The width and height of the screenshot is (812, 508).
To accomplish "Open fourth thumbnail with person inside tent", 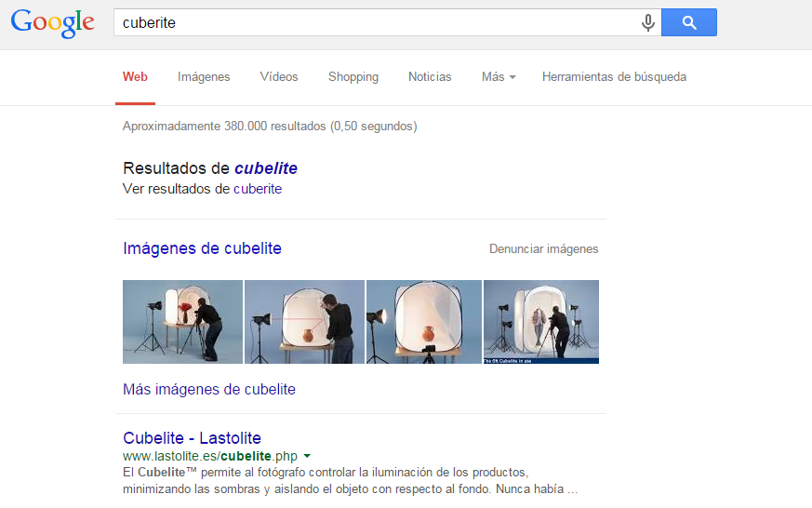I will tap(541, 322).
